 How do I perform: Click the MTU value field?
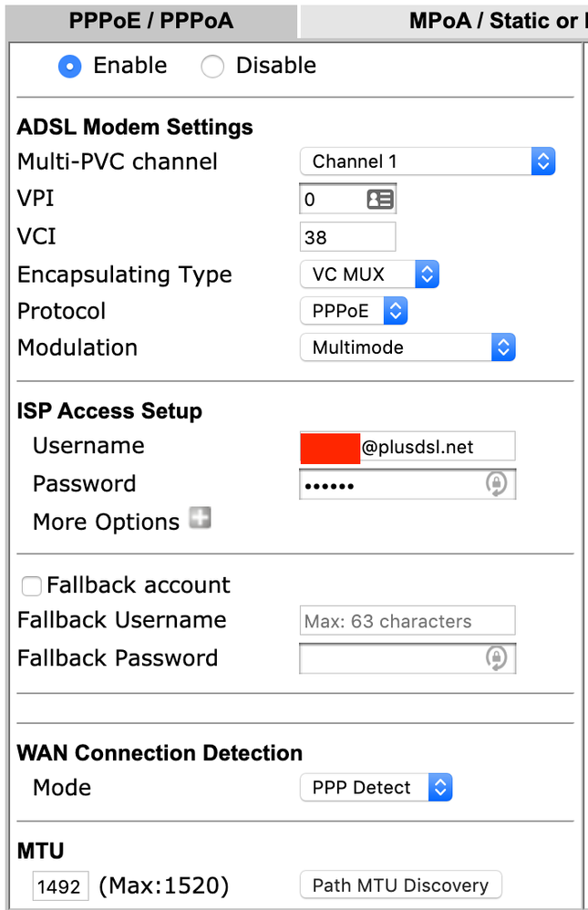61,886
